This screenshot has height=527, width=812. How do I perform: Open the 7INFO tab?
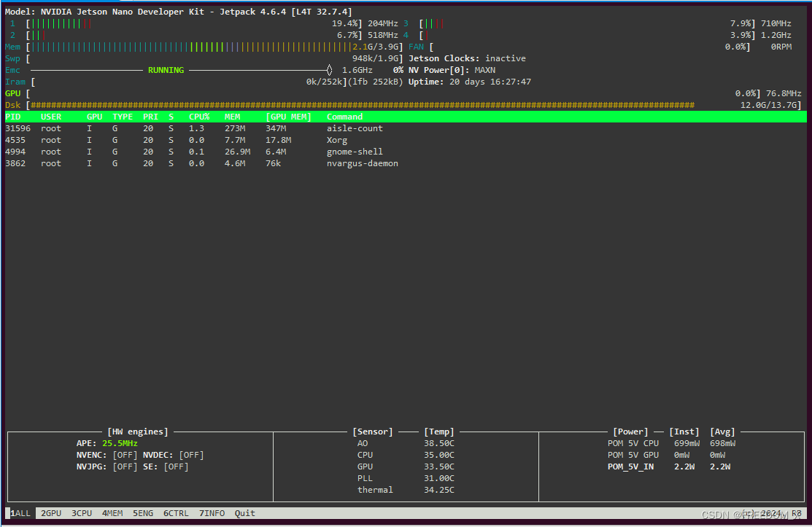(x=212, y=513)
